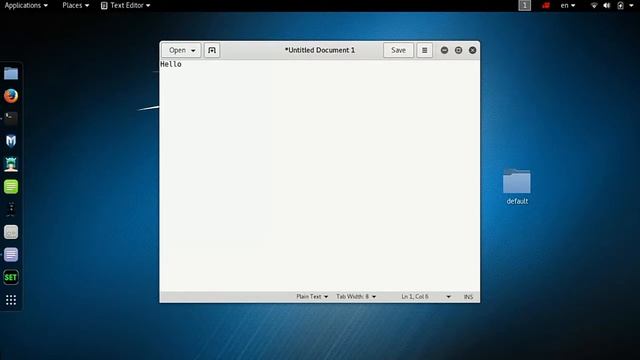Open the light gray app icon in dock

coord(11,232)
